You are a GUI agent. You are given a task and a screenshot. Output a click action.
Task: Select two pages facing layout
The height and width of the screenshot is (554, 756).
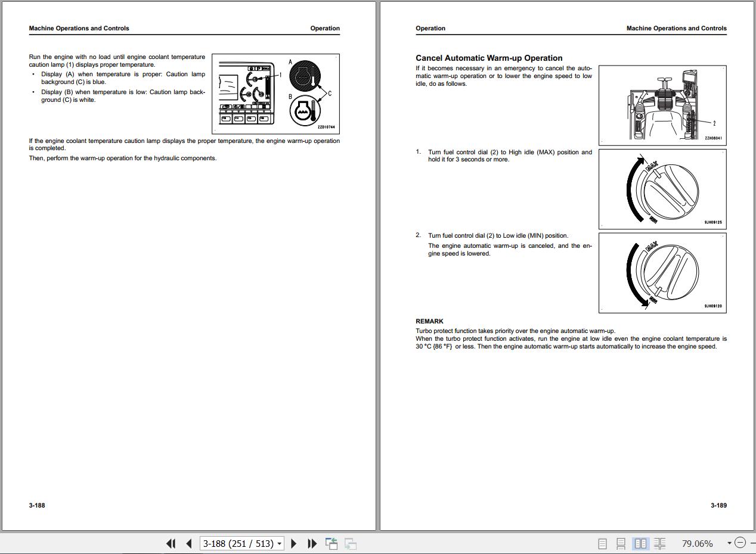click(x=640, y=543)
